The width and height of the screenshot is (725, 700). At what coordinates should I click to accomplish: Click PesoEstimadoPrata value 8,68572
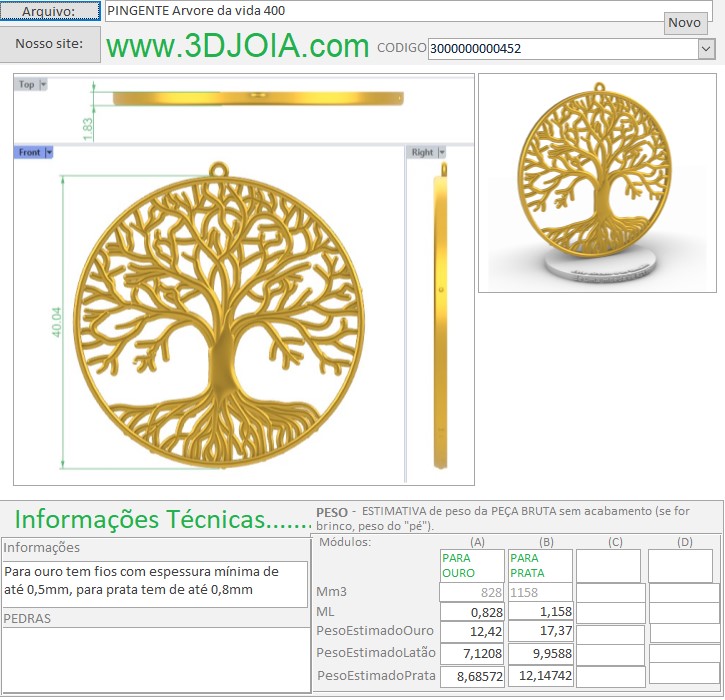click(x=472, y=676)
